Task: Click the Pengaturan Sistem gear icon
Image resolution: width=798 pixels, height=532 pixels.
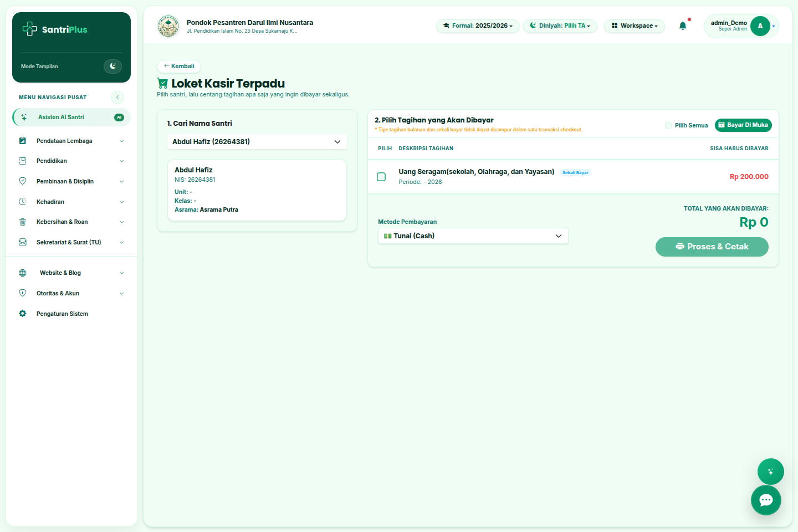Action: [x=23, y=314]
